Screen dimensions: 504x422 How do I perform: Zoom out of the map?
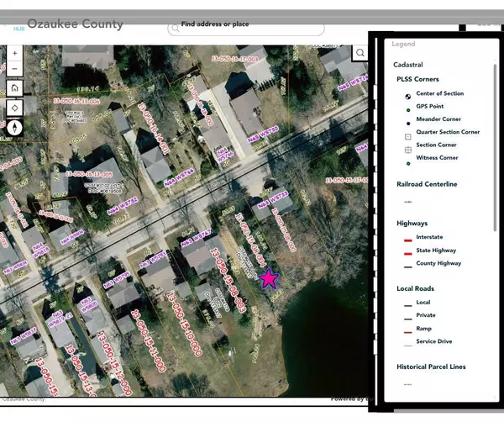point(15,67)
